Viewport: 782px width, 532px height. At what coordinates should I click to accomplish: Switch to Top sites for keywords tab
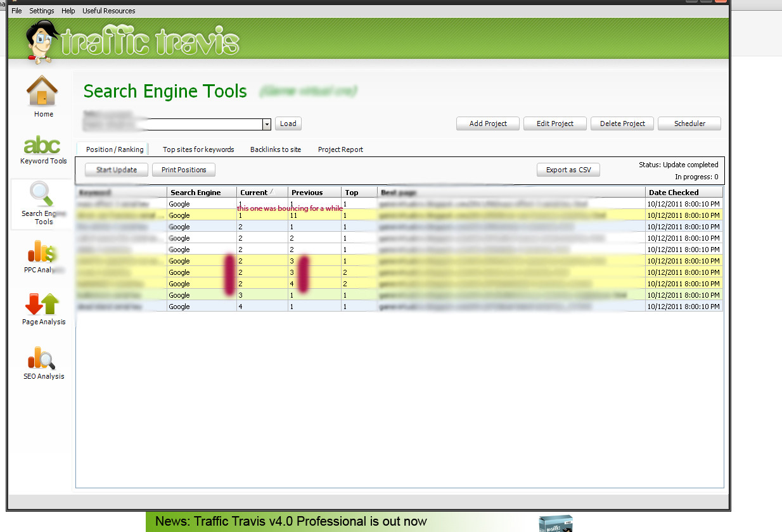coord(198,149)
